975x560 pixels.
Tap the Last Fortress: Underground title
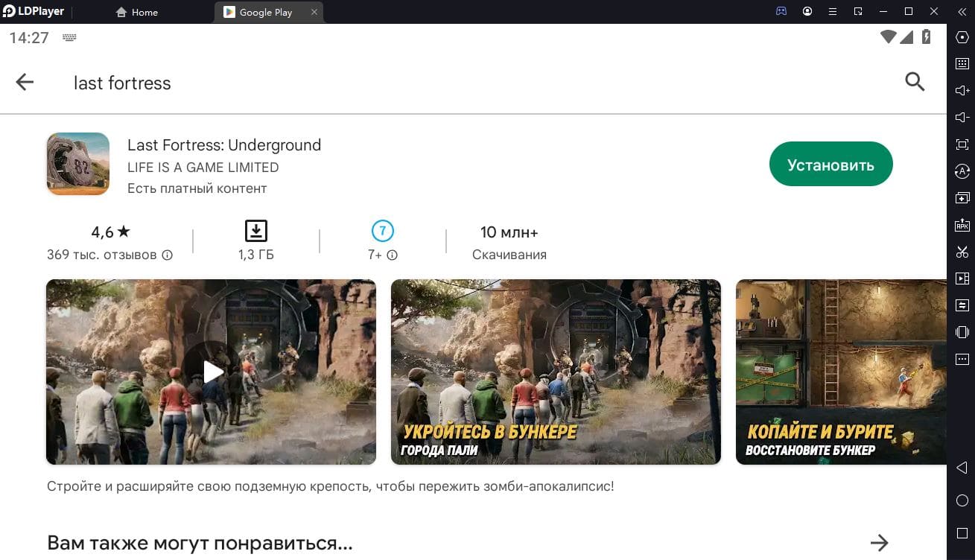point(224,145)
